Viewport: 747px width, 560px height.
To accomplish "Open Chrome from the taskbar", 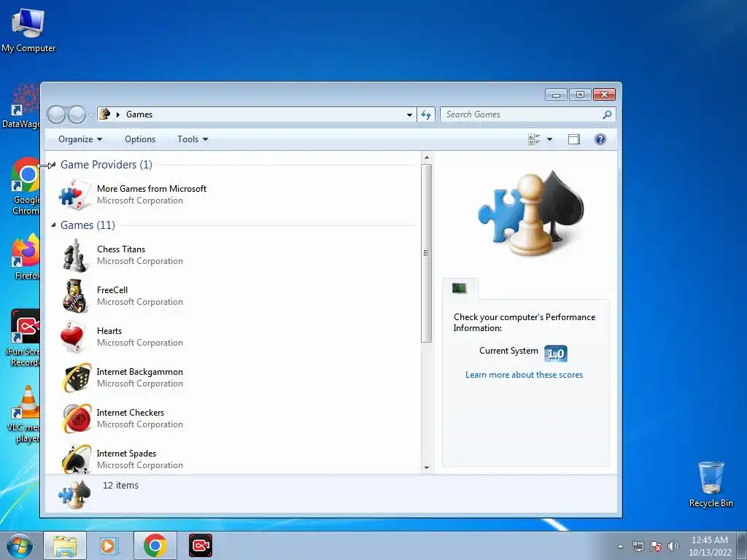I will click(155, 545).
